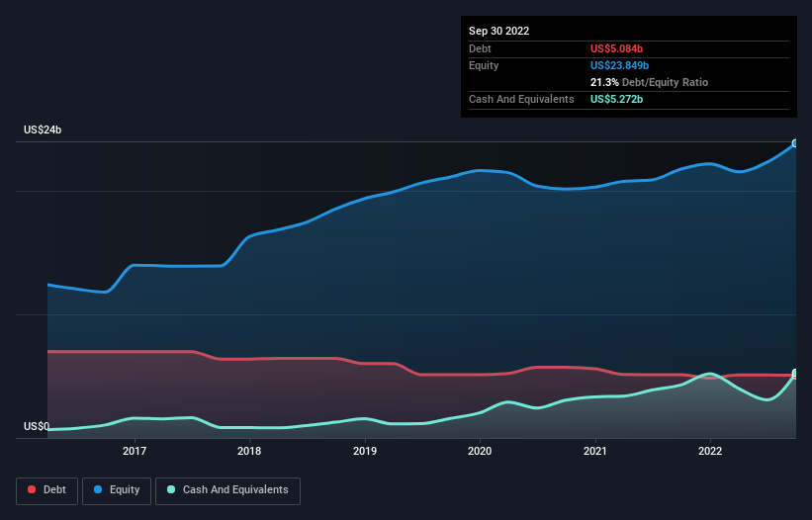The height and width of the screenshot is (520, 812).
Task: Click the 21.3% Debt/Equity Ratio text
Action: pyautogui.click(x=649, y=82)
